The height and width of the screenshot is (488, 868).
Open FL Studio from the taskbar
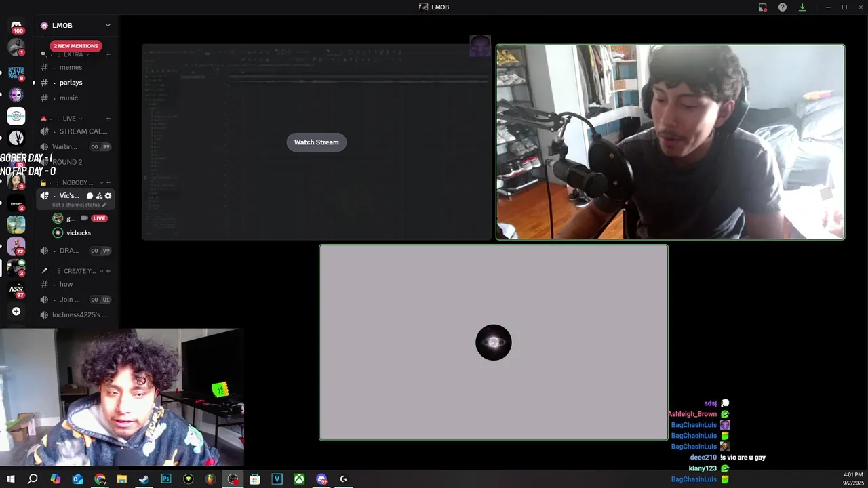click(x=210, y=479)
